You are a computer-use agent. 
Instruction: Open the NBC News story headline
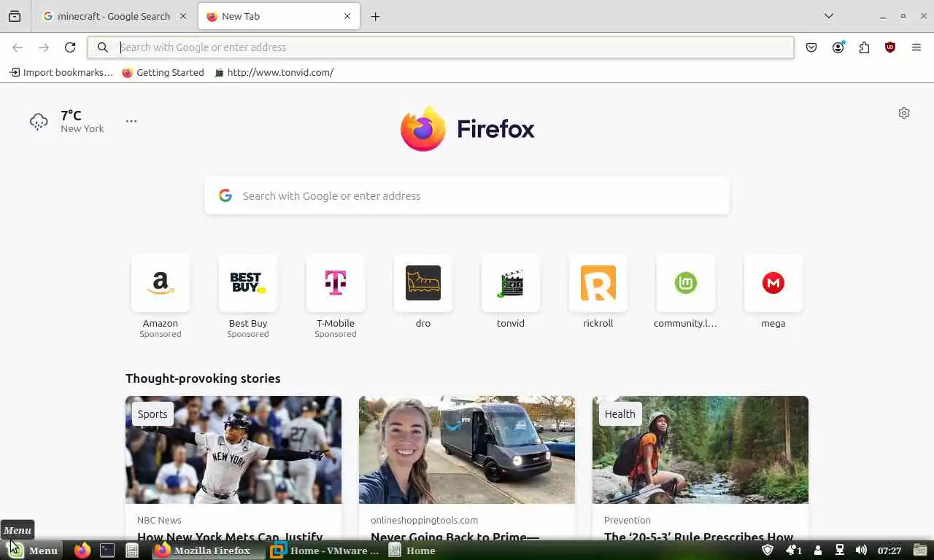click(230, 537)
